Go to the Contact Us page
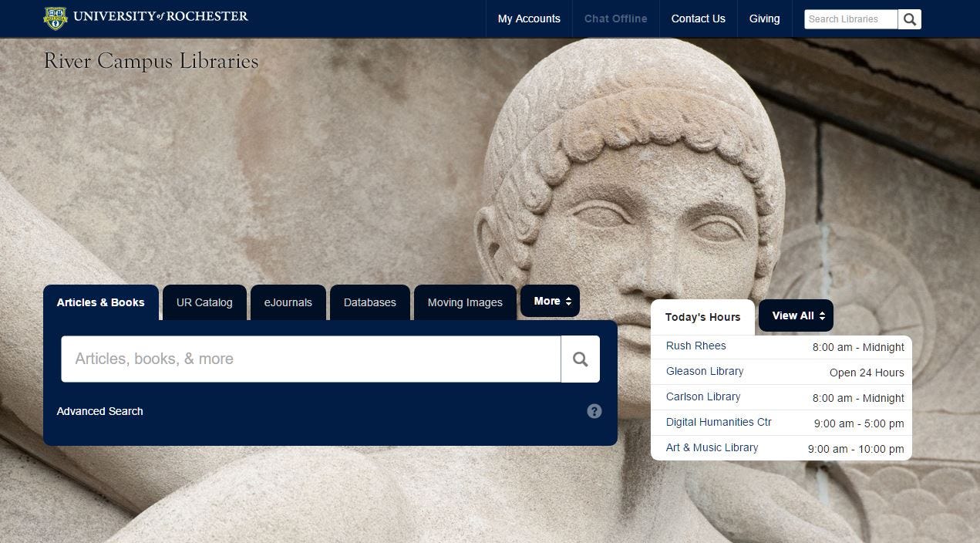Screen dimensions: 980x543 pos(699,19)
